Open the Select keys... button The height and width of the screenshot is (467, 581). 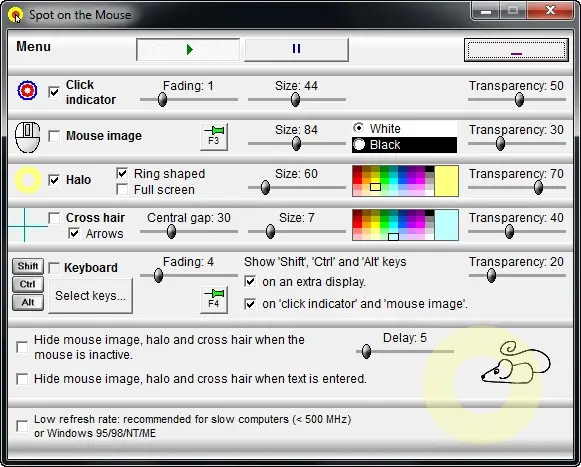click(x=90, y=296)
